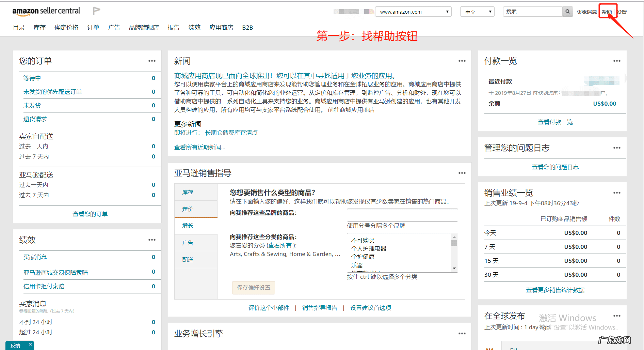Screen dimensions: 644x350
Task: Switch to the 配送 tab in 亚马逊销售指导
Action: coord(188,259)
